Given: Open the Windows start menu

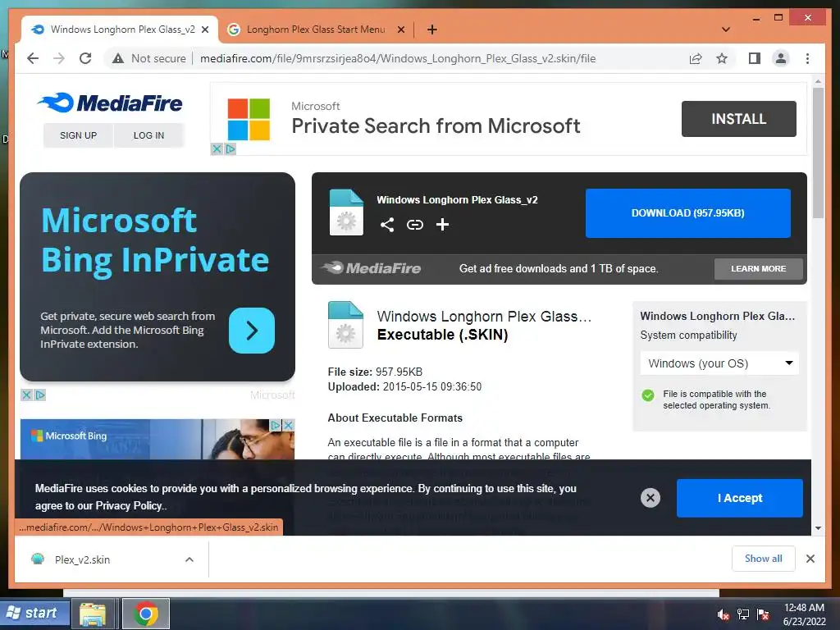Looking at the screenshot, I should (x=34, y=613).
